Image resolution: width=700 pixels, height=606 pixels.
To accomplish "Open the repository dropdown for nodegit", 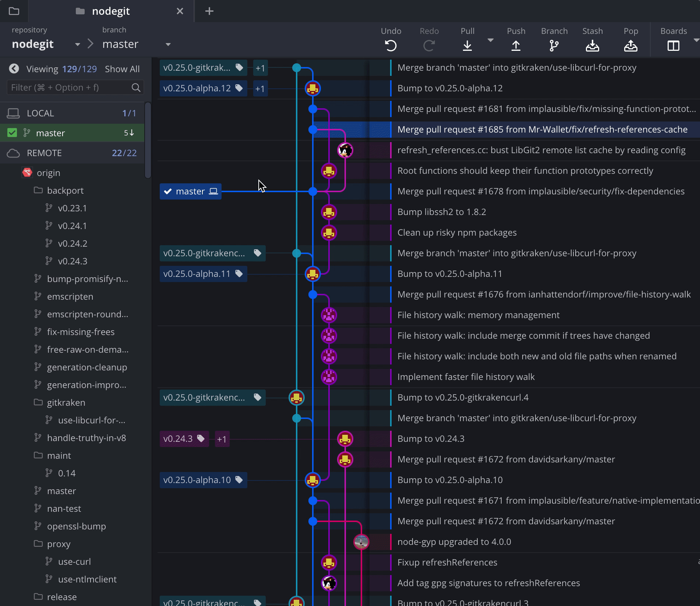I will tap(77, 44).
